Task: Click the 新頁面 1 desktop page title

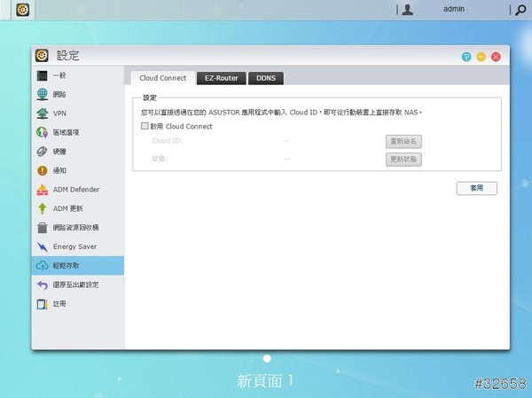Action: [265, 381]
